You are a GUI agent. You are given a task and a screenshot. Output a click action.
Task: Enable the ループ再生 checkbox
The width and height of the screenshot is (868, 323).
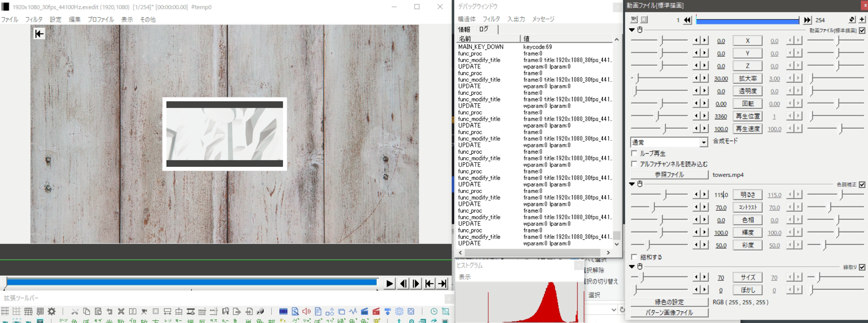(x=634, y=153)
